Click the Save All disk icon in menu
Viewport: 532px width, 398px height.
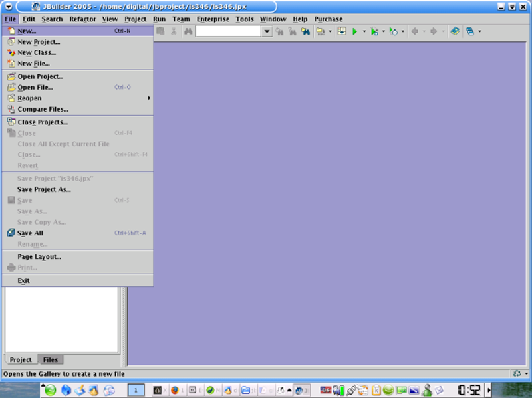pos(11,233)
